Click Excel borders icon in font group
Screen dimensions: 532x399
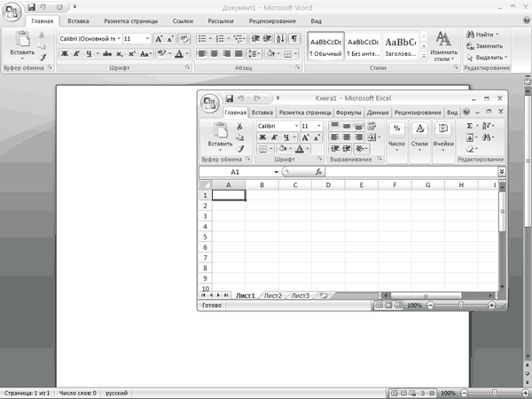point(262,149)
